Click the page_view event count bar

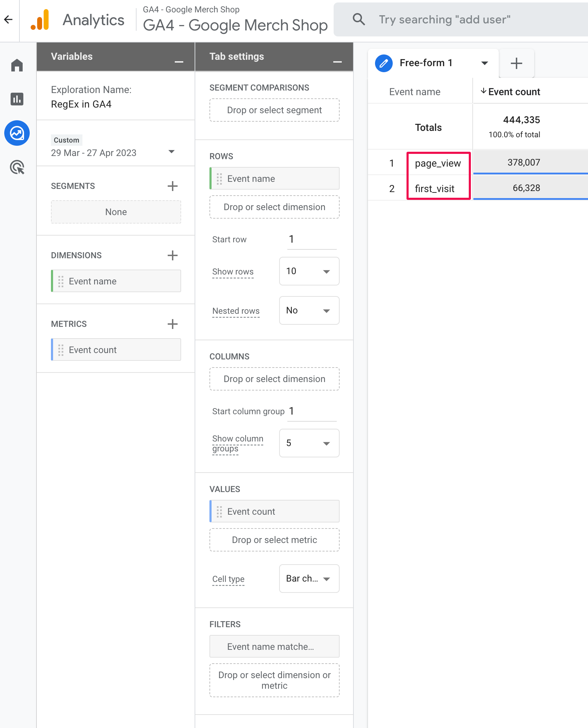[530, 163]
